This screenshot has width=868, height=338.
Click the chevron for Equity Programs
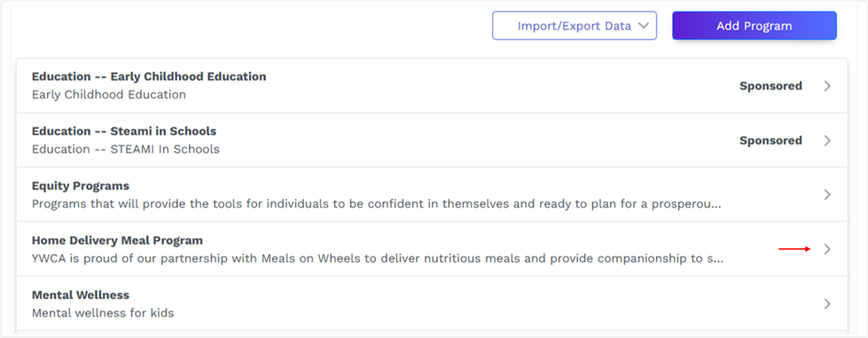pos(827,194)
